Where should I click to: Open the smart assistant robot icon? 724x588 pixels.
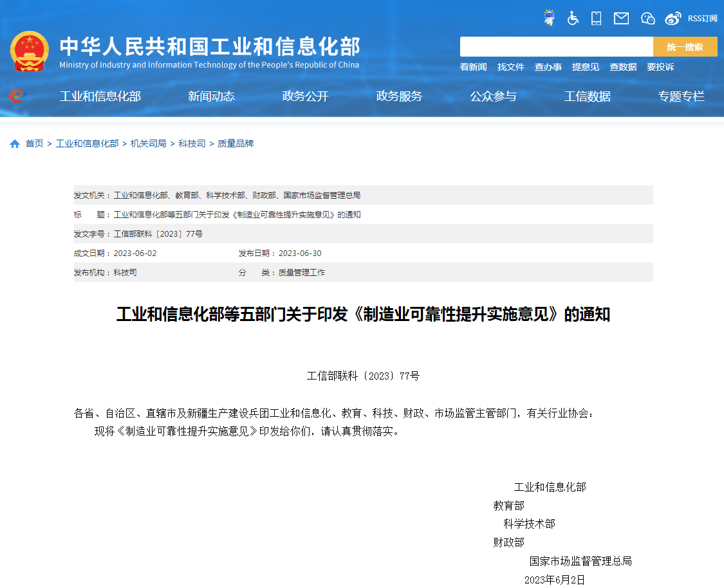(548, 18)
